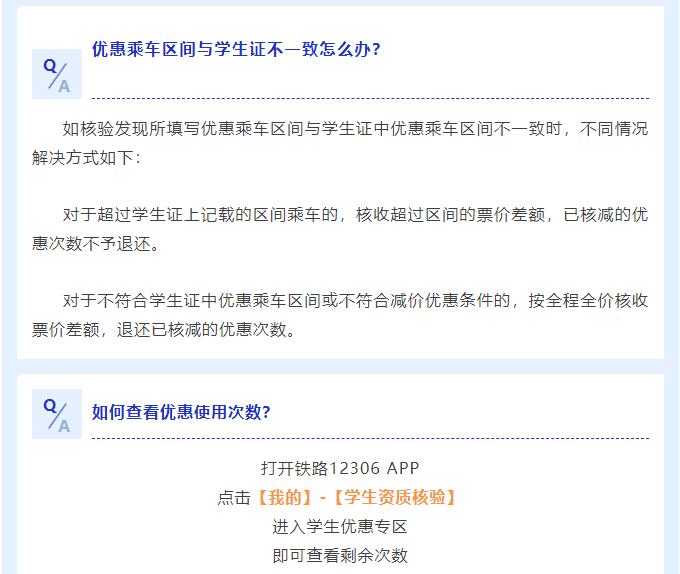
Task: Click the line 进入学生优惠专区
Action: pos(340,526)
